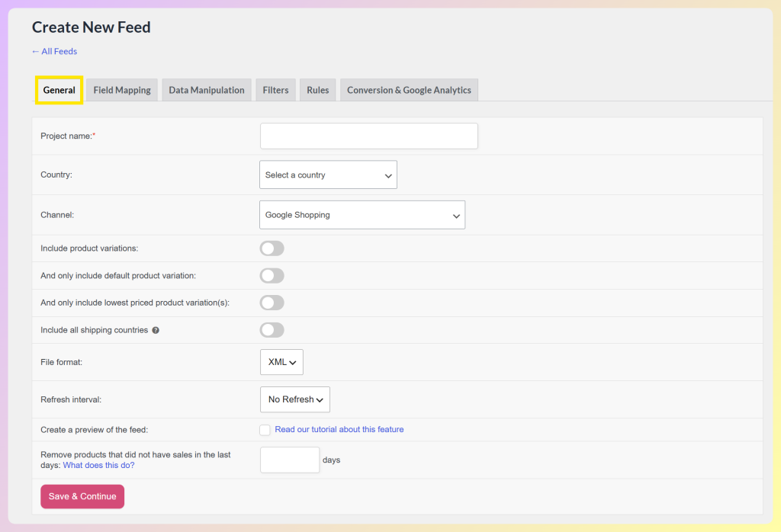Click the help icon beside Include all shipping countries

click(x=156, y=331)
